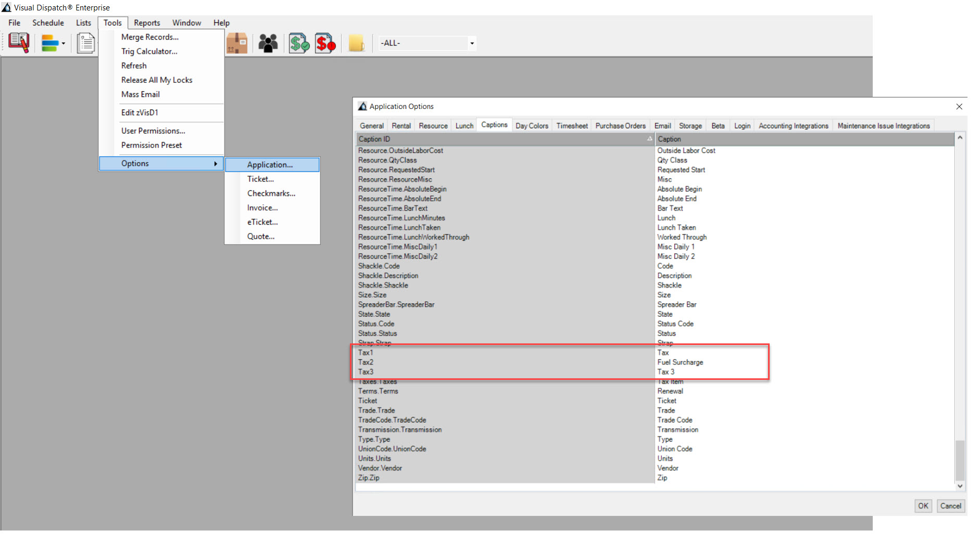Open Invoice... options
This screenshot has height=543, width=980.
(x=272, y=207)
